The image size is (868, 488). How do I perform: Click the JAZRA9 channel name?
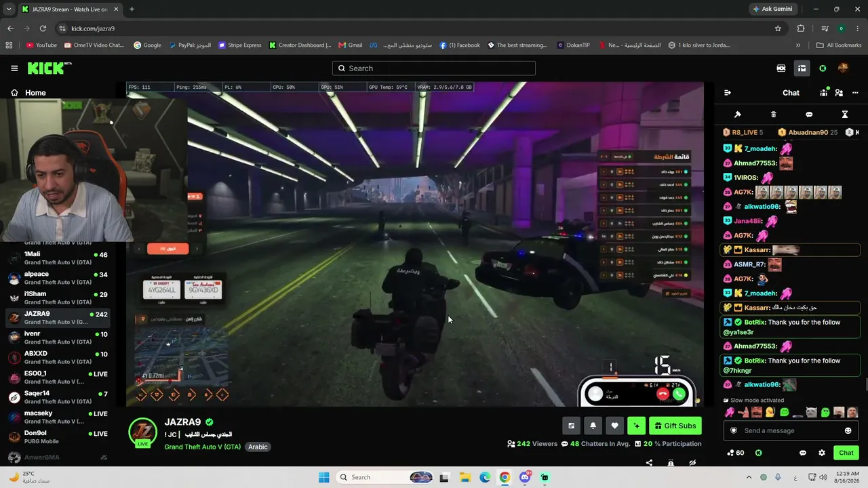pyautogui.click(x=182, y=422)
